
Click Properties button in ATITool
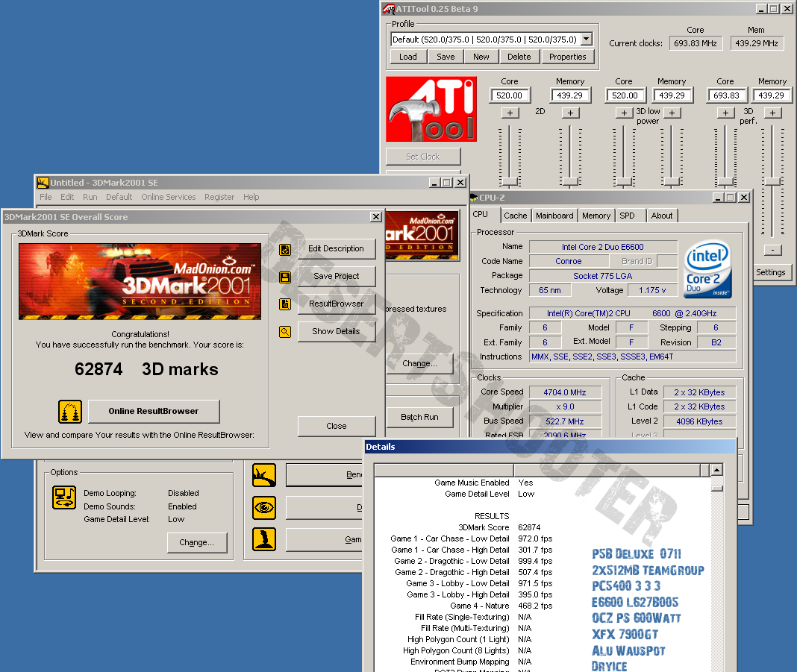568,57
